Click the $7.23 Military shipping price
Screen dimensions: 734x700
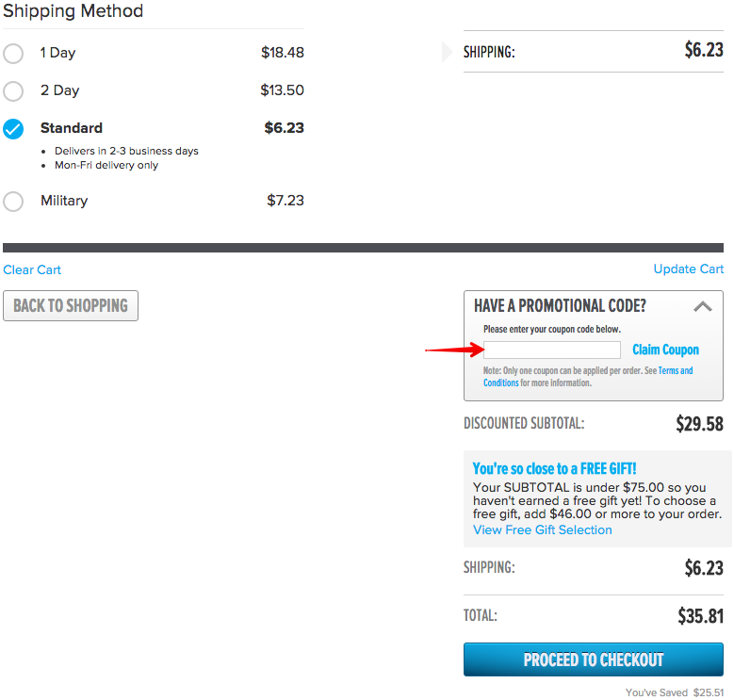click(285, 201)
